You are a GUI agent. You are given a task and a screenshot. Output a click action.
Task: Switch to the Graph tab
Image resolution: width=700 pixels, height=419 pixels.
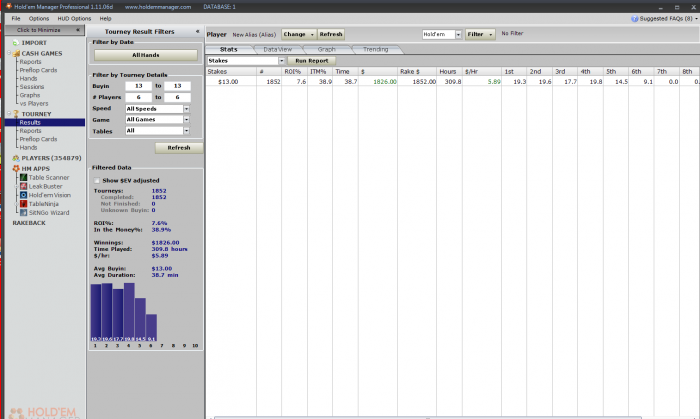click(326, 50)
